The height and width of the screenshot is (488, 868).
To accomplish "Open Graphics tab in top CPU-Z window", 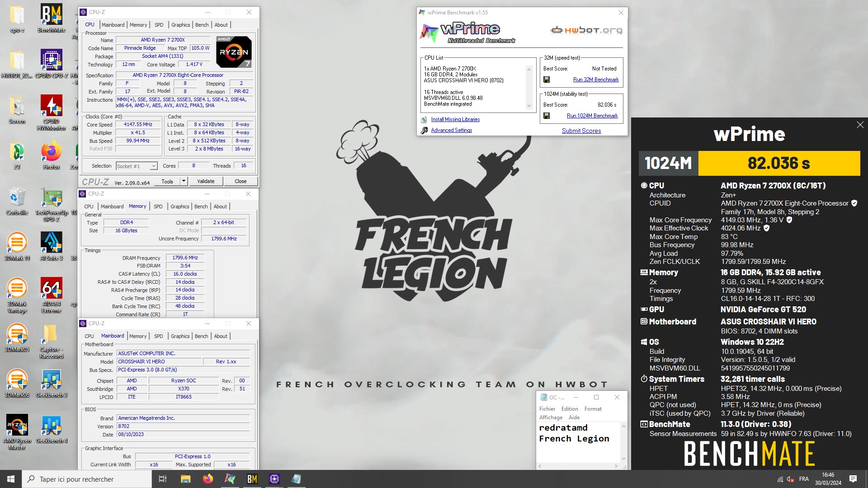I will (x=180, y=25).
